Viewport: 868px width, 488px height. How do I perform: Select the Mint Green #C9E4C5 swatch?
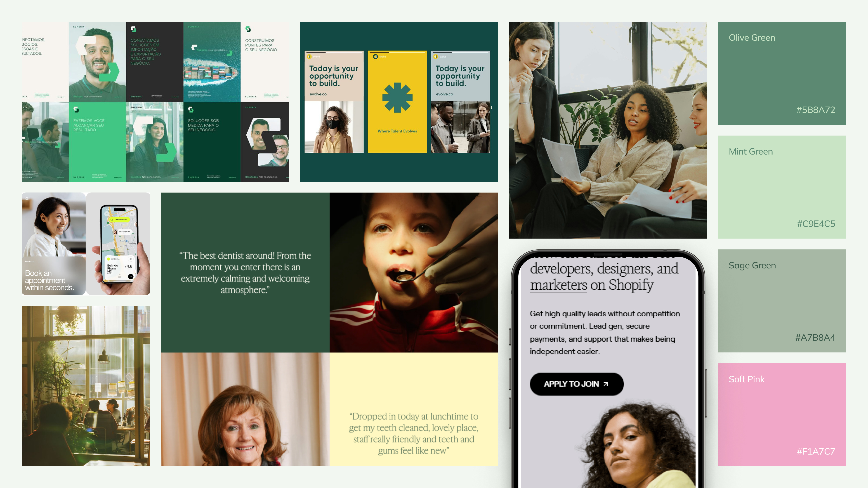point(782,187)
